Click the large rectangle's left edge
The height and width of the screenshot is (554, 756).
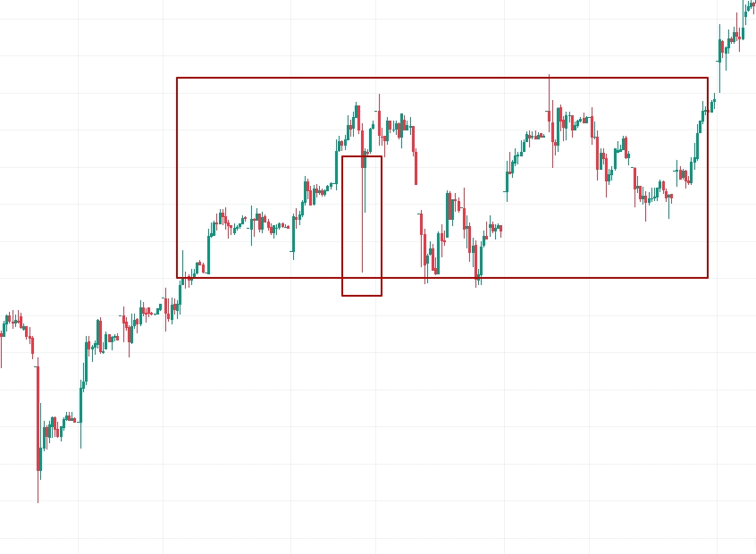tap(177, 179)
